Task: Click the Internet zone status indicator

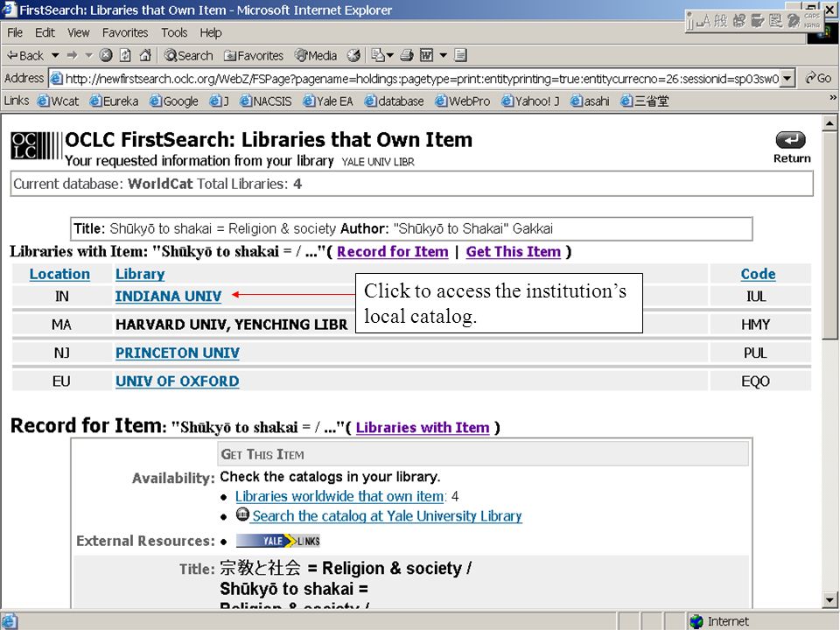Action: 717,621
